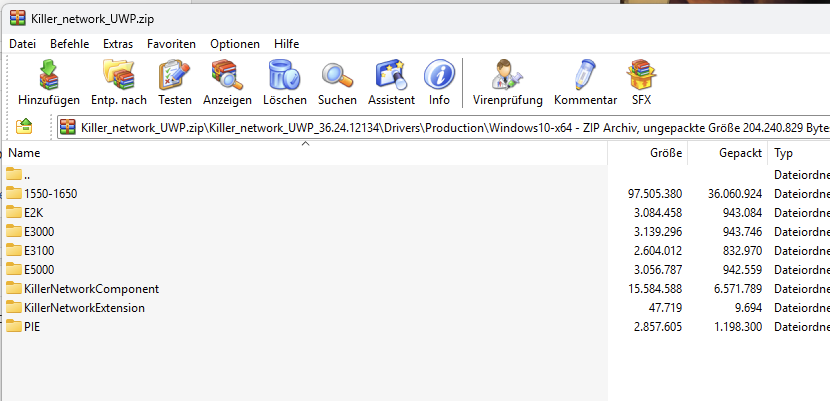Start the Virenprüfung scan icon
Screen dimensions: 830x401
pyautogui.click(x=507, y=75)
